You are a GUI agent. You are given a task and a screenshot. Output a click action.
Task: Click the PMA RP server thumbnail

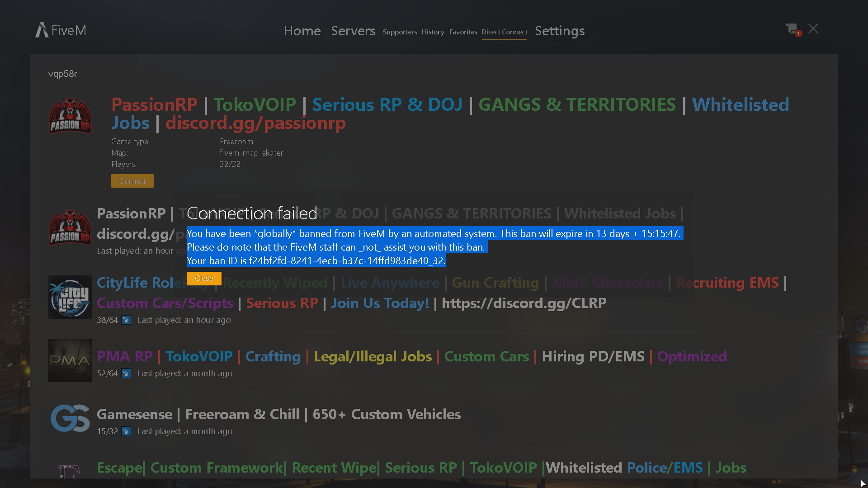70,360
